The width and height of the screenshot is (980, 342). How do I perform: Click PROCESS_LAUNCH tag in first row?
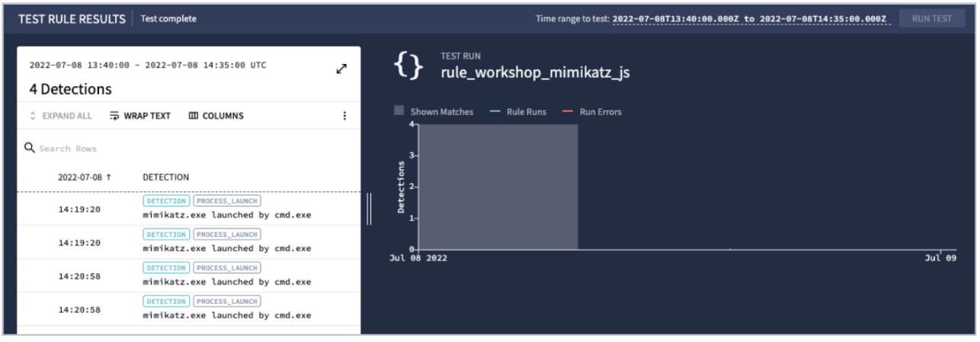click(227, 201)
